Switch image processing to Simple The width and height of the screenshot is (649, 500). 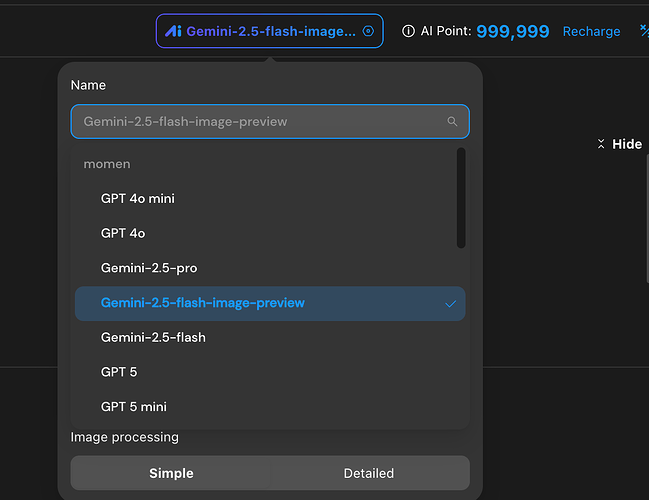click(x=171, y=473)
